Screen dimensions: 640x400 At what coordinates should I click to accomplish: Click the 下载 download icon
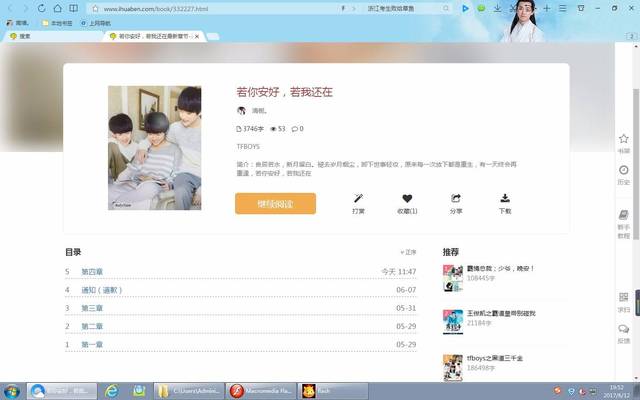(505, 199)
